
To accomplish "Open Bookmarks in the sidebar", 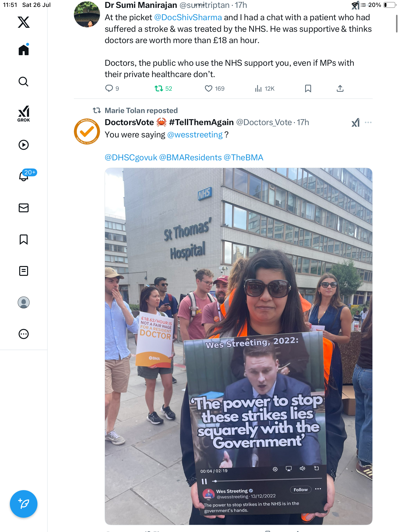I will point(24,239).
